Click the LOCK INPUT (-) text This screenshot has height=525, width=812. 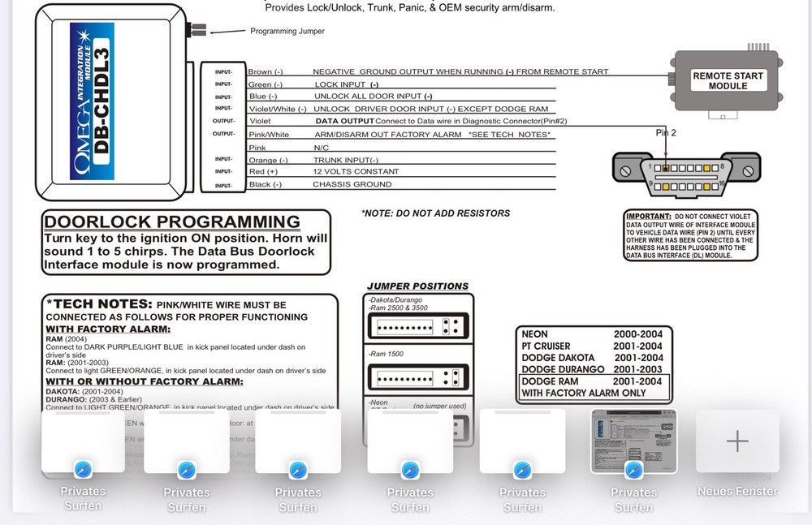click(x=347, y=84)
